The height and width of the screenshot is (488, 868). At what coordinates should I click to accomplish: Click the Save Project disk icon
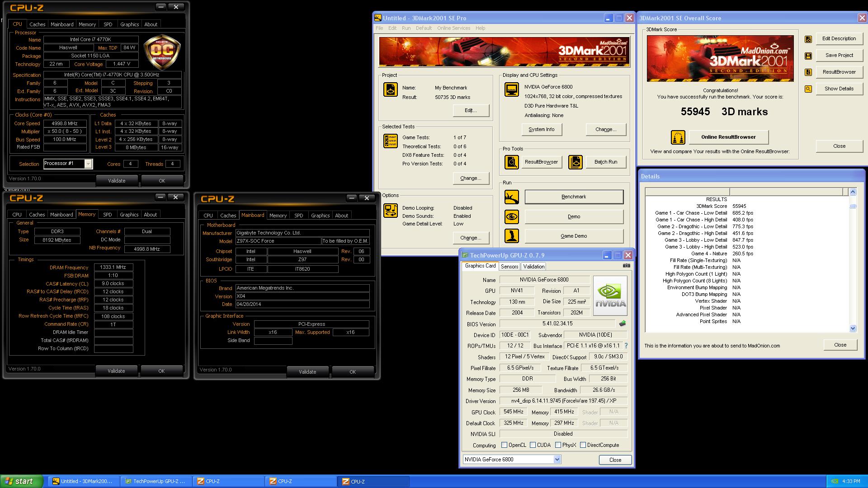808,56
